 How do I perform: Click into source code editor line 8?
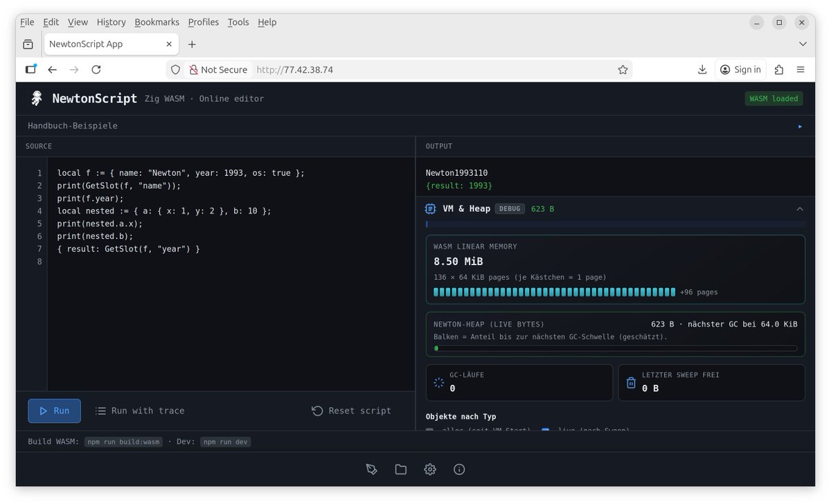tap(231, 261)
